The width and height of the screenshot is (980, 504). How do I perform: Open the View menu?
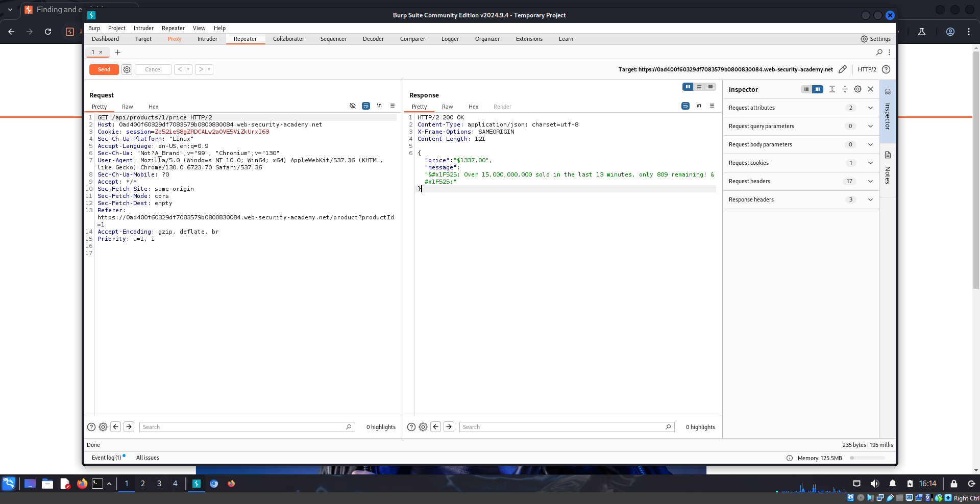coord(199,28)
